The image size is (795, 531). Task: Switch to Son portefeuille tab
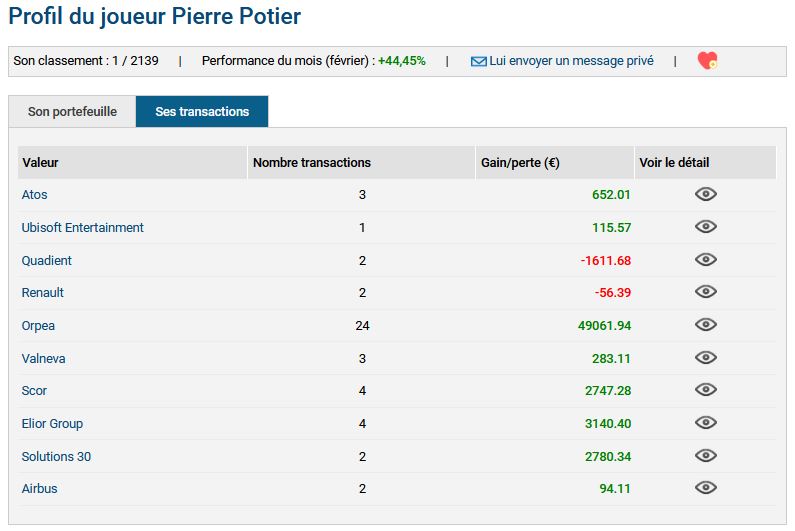pyautogui.click(x=72, y=112)
